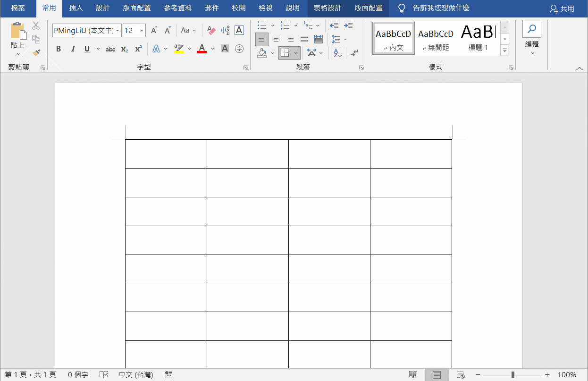The image size is (588, 381).
Task: Switch to Read Mode view
Action: 413,374
